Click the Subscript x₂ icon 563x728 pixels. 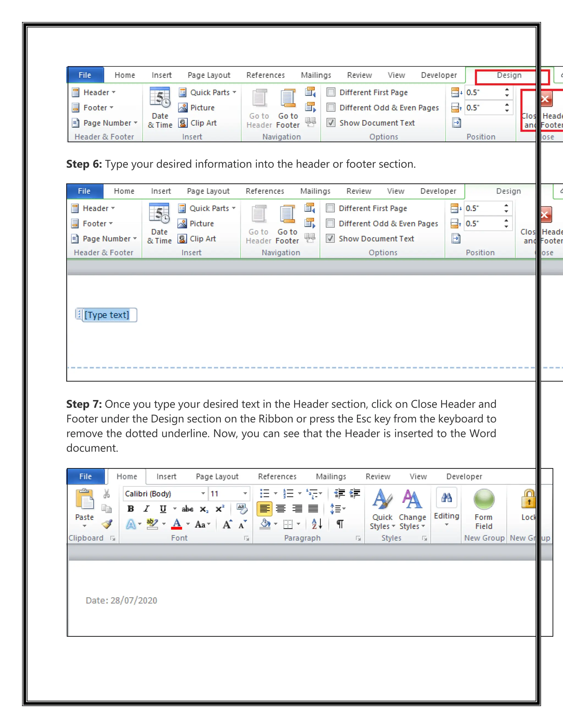tap(204, 509)
